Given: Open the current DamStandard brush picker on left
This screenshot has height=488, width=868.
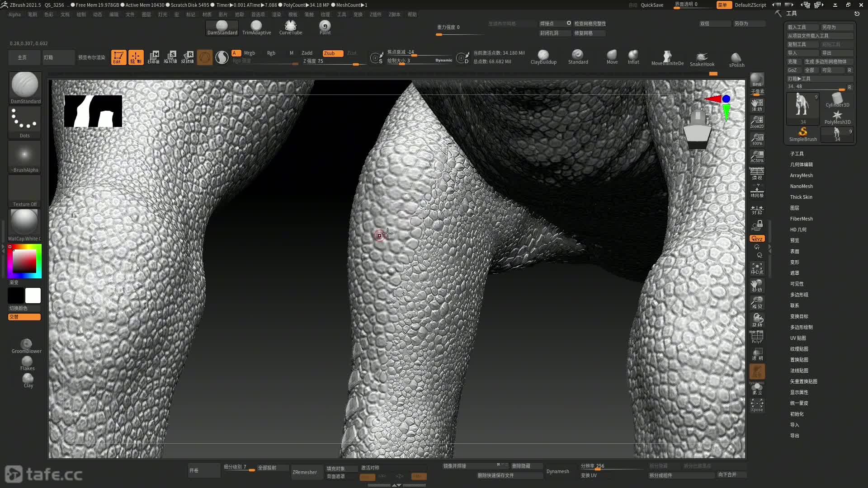Looking at the screenshot, I should click(24, 88).
